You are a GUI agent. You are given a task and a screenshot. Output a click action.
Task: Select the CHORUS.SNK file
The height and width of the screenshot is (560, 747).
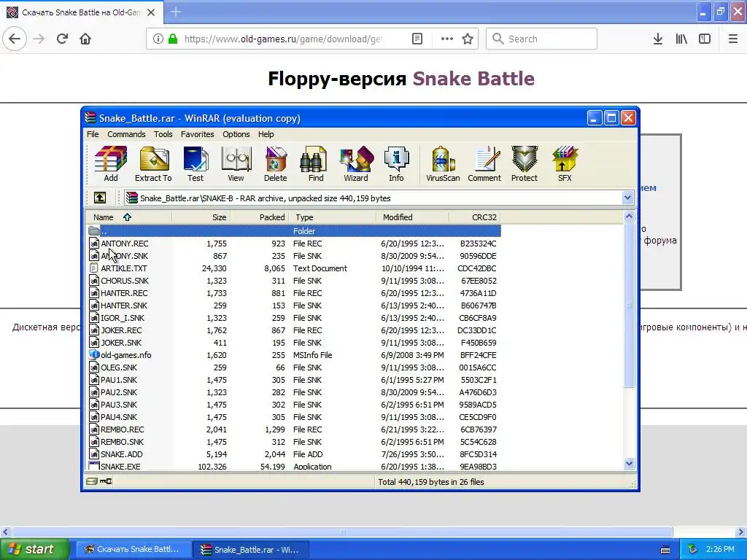point(294,281)
